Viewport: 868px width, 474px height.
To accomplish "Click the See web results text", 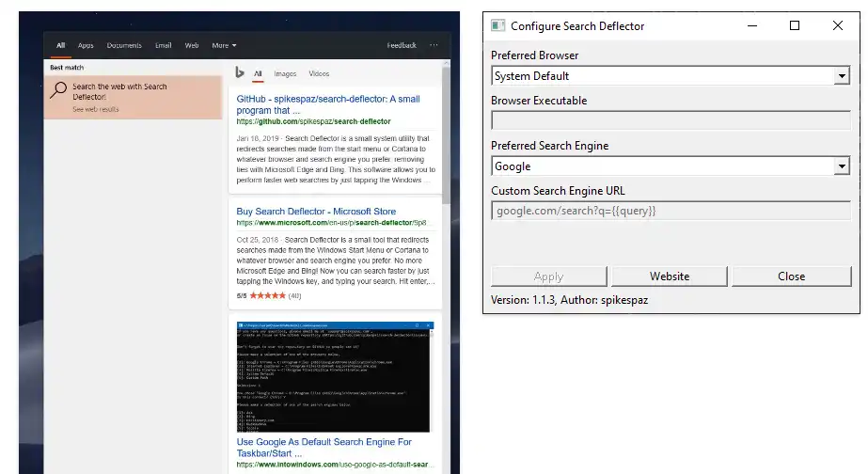I will [x=96, y=109].
